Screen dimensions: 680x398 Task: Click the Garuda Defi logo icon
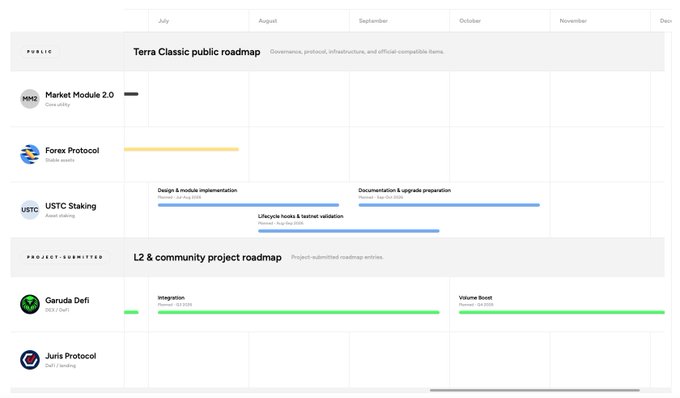30,304
